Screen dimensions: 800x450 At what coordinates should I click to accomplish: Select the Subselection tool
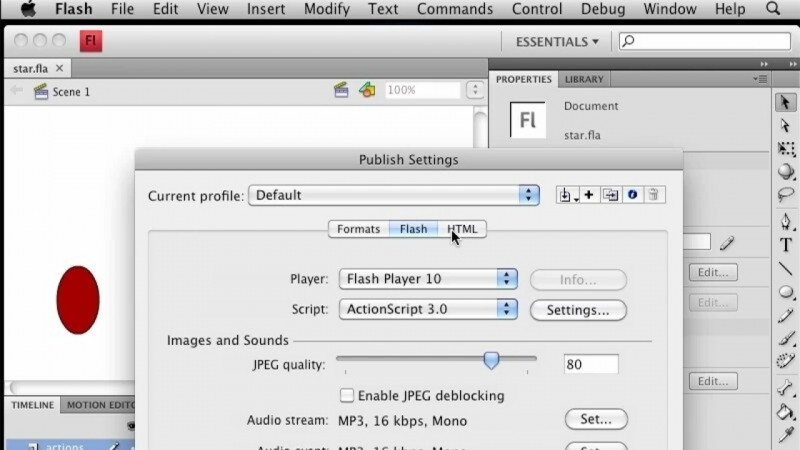[786, 125]
